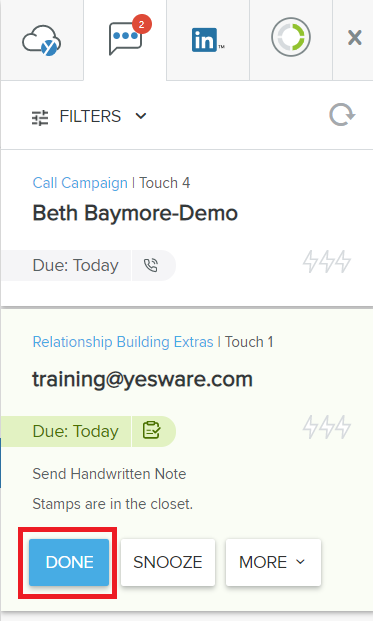Viewport: 373px width, 621px height.
Task: Expand the MORE dropdown menu
Action: [273, 562]
